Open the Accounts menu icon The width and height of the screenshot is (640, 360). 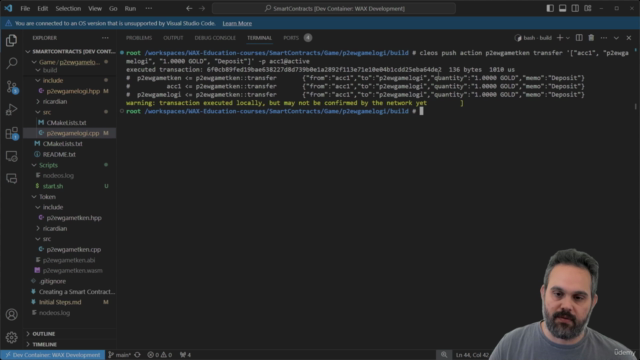click(x=11, y=314)
